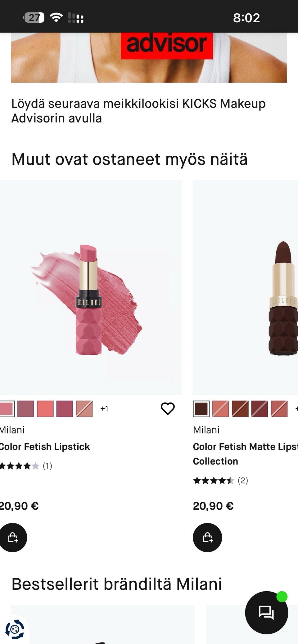Tap the signal strength icon
The image size is (298, 644).
tap(76, 18)
